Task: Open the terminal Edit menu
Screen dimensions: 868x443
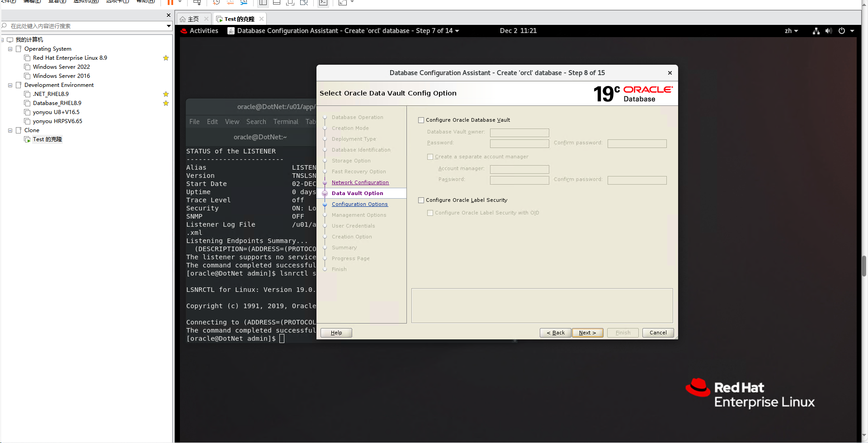Action: click(x=212, y=122)
